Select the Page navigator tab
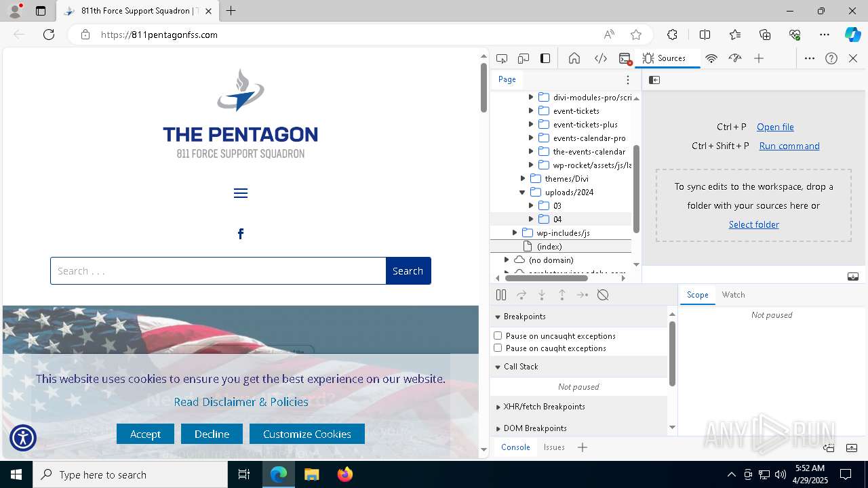The width and height of the screenshot is (868, 488). pos(507,79)
